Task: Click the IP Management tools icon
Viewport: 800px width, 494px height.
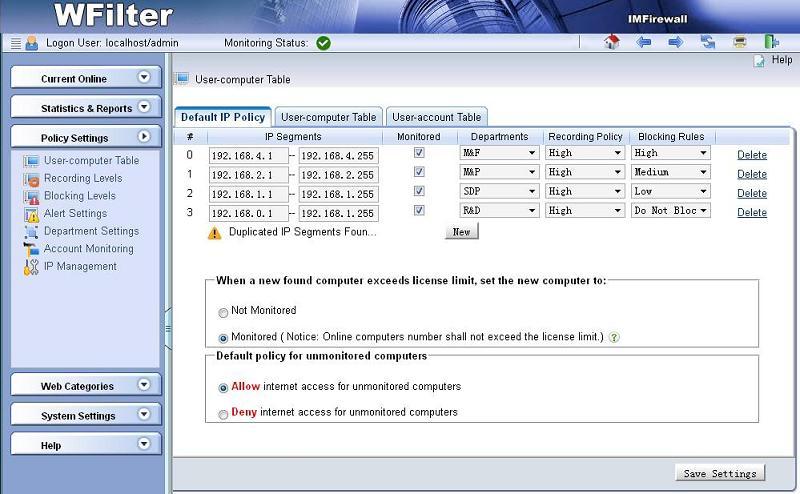Action: [31, 267]
